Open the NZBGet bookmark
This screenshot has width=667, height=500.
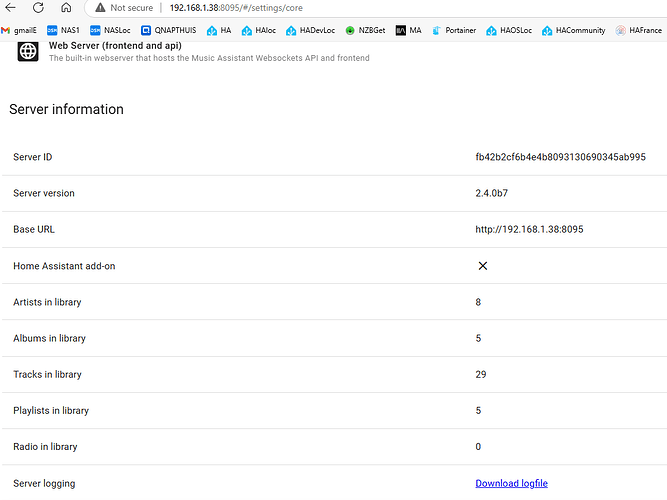click(x=364, y=30)
